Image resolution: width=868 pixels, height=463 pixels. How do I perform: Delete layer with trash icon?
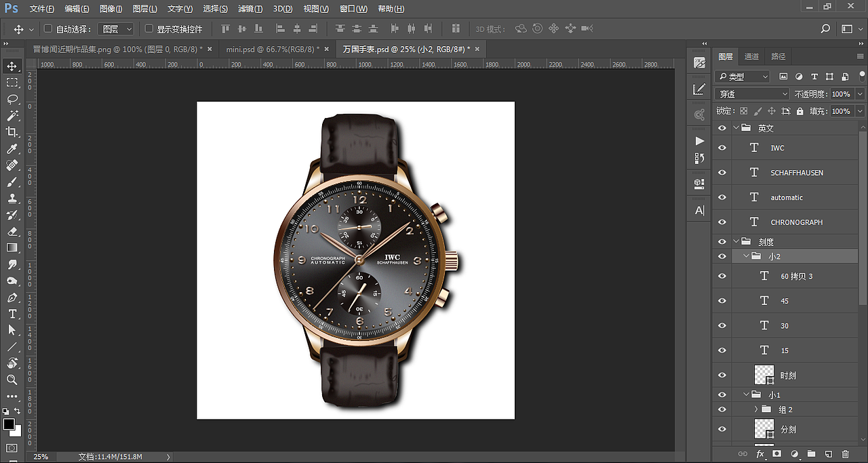845,454
